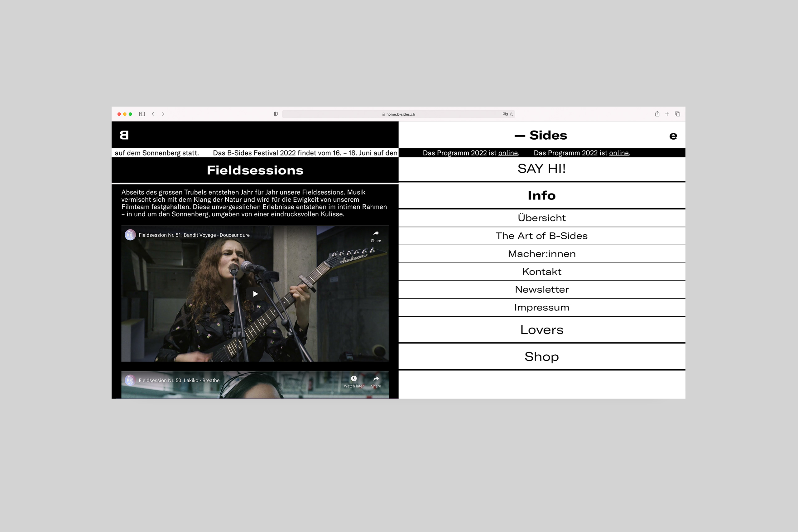The width and height of the screenshot is (798, 532).
Task: Go back with the browser arrow
Action: tap(153, 114)
